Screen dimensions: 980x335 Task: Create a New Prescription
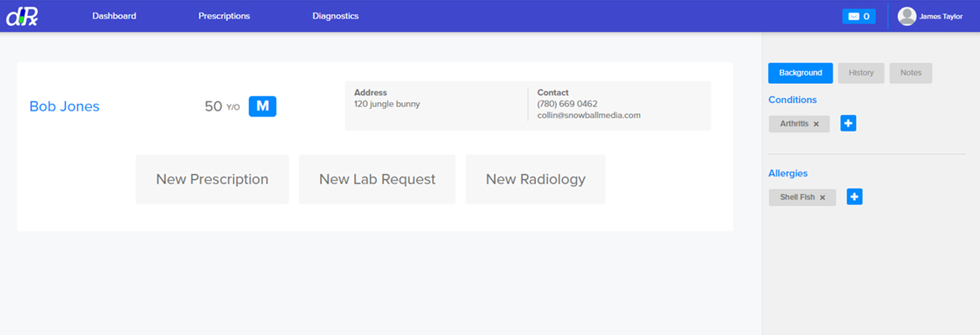[x=212, y=179]
